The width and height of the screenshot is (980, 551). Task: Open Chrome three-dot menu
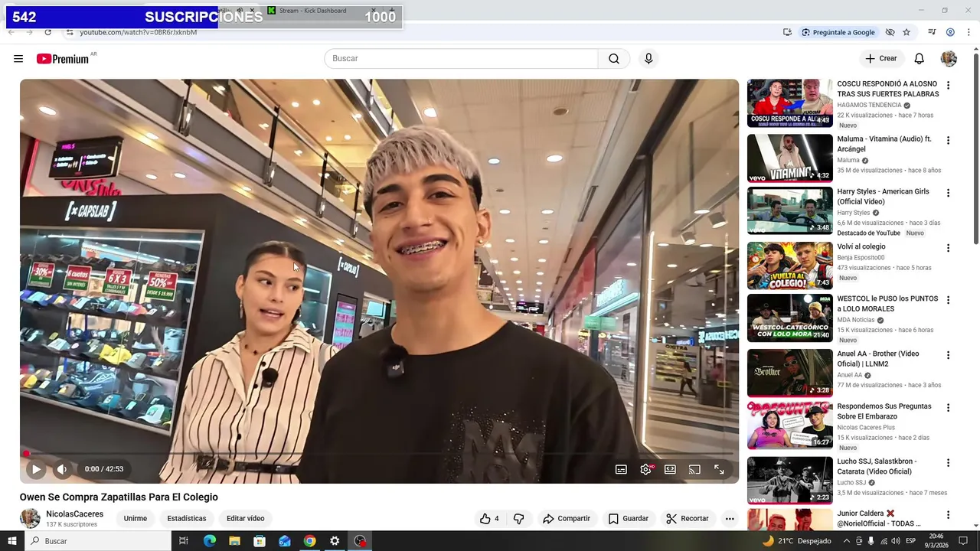tap(969, 32)
